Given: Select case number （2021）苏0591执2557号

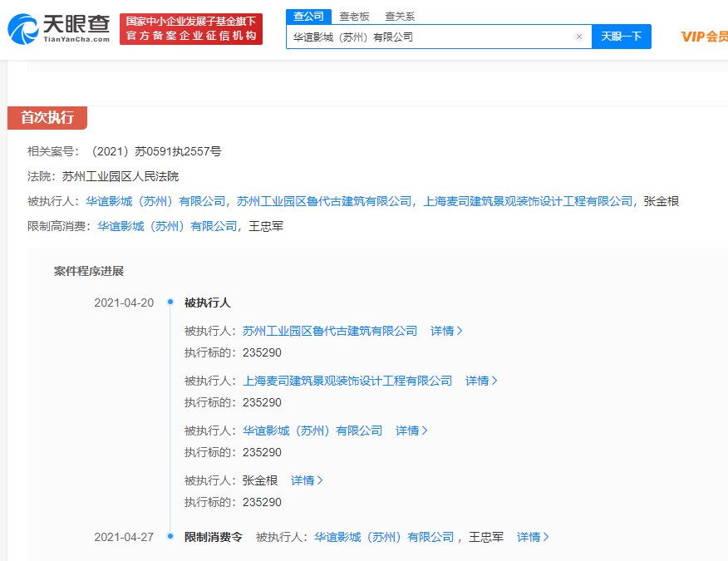Looking at the screenshot, I should pyautogui.click(x=155, y=151).
